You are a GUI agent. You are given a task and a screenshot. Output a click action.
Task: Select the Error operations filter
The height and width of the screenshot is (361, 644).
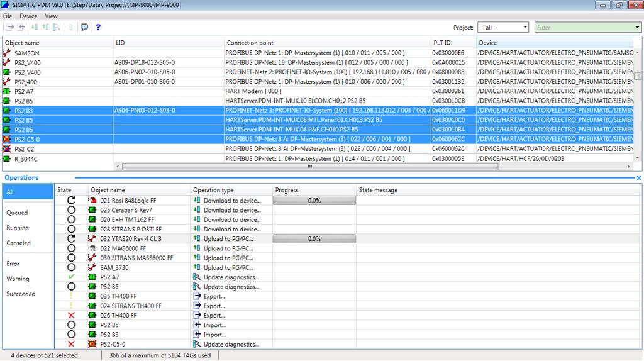13,264
